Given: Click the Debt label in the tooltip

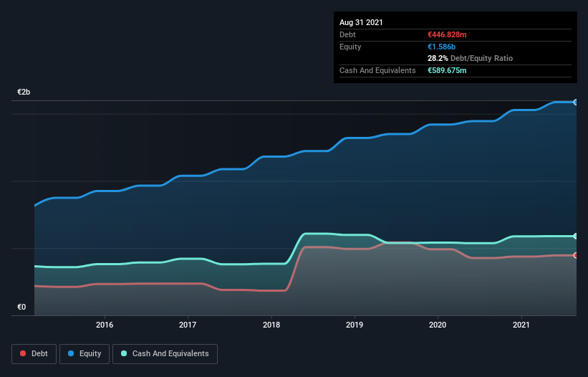Looking at the screenshot, I should click(x=347, y=34).
